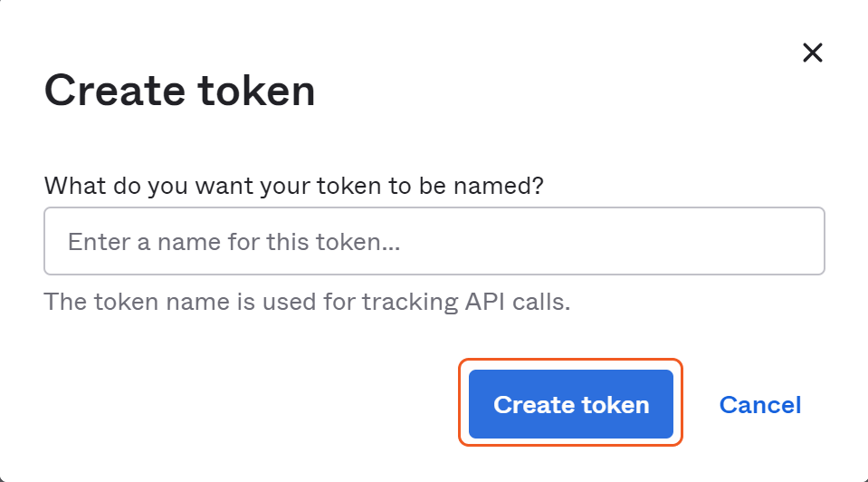Click the token naming question label

[x=294, y=186]
